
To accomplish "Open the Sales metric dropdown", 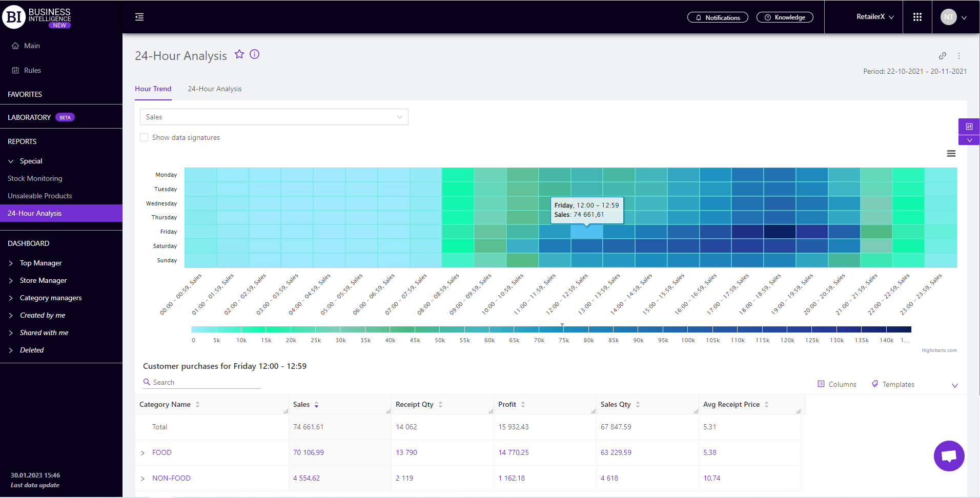I will [x=274, y=117].
